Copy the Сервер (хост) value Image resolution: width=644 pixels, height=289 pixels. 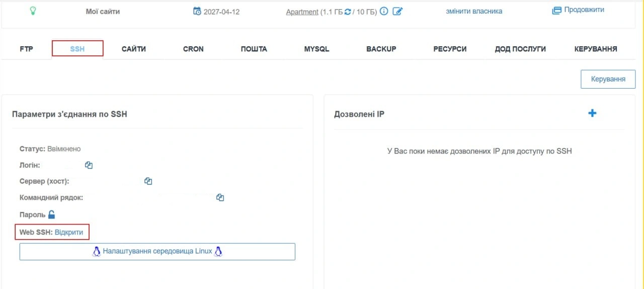click(148, 181)
